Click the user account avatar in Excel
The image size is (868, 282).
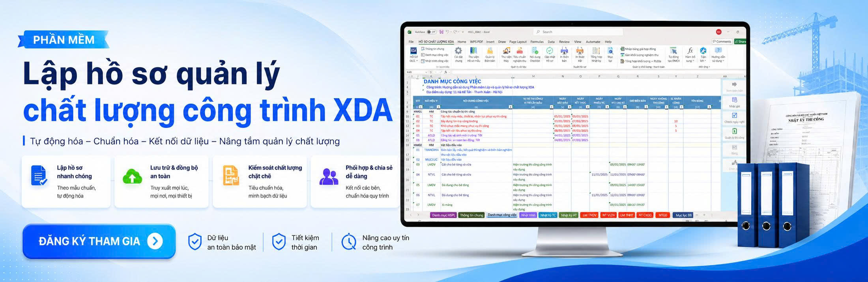719,32
